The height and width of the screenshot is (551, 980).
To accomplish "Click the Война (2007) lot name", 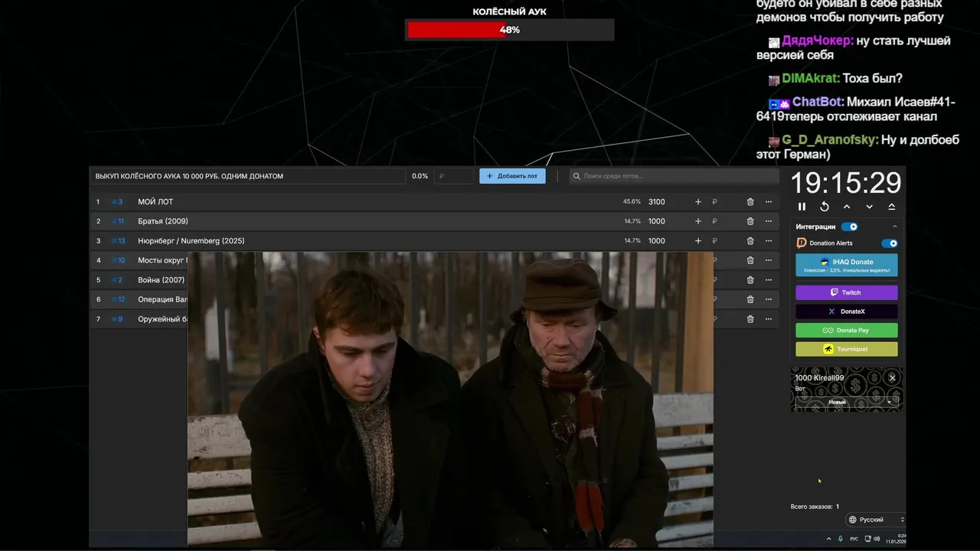I will [x=162, y=280].
